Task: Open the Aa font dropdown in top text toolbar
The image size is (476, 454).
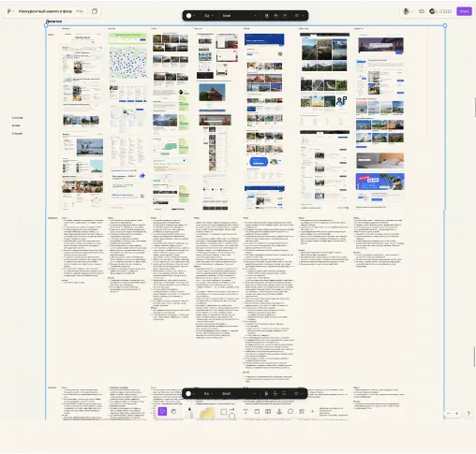Action: coord(208,16)
